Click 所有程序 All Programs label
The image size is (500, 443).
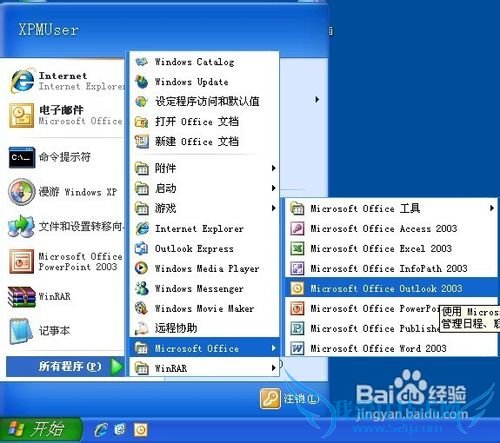click(x=70, y=367)
